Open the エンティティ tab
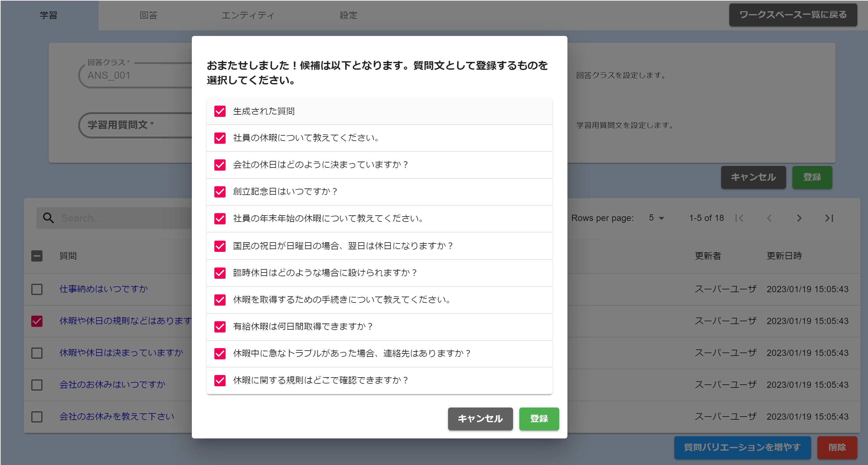Screen dimensions: 868x465 (x=248, y=15)
